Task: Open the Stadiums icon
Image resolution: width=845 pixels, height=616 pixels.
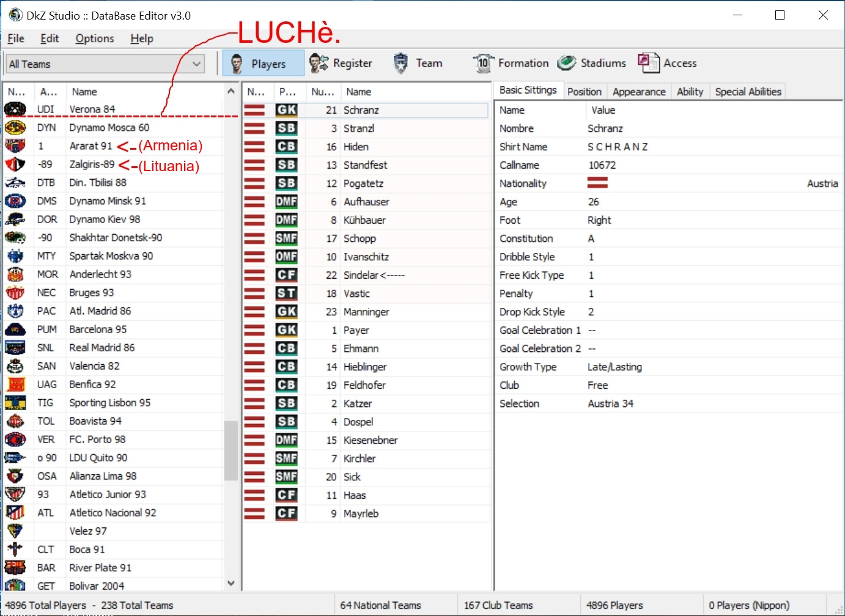Action: (567, 63)
